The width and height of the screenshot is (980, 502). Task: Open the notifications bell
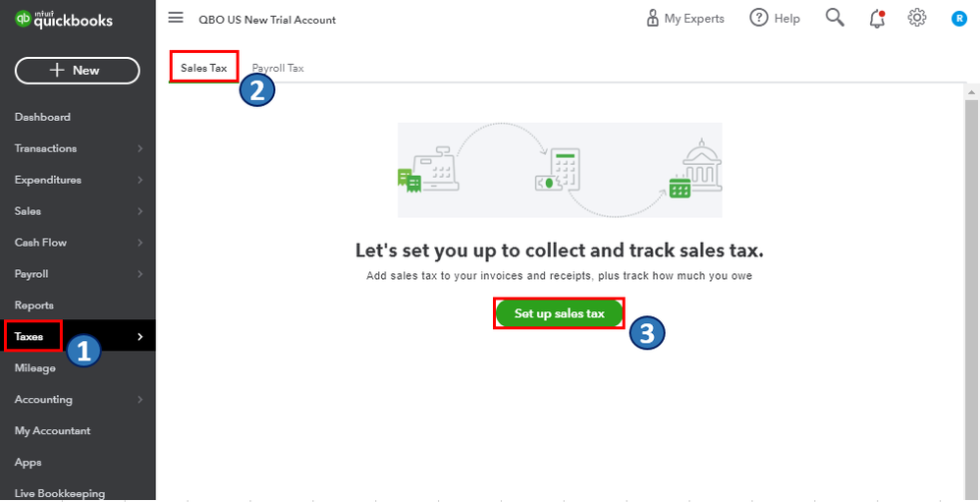[x=877, y=18]
